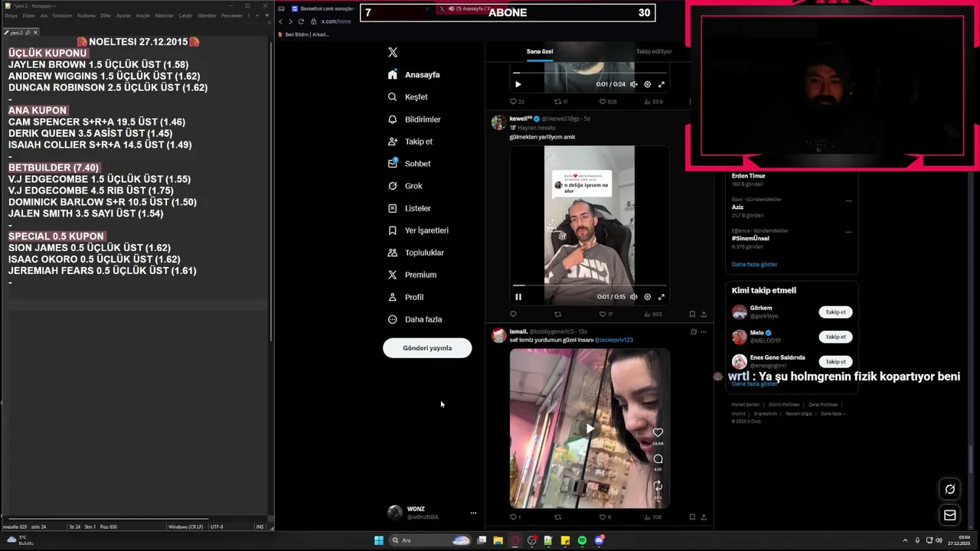This screenshot has width=980, height=551.
Task: Click the X logo above Anasayfa
Action: coord(393,52)
